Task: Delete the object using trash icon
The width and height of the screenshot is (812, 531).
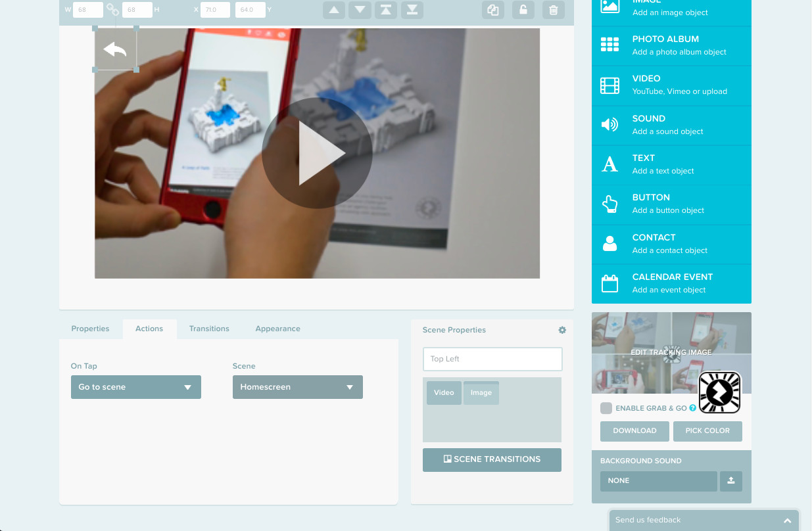Action: tap(554, 10)
